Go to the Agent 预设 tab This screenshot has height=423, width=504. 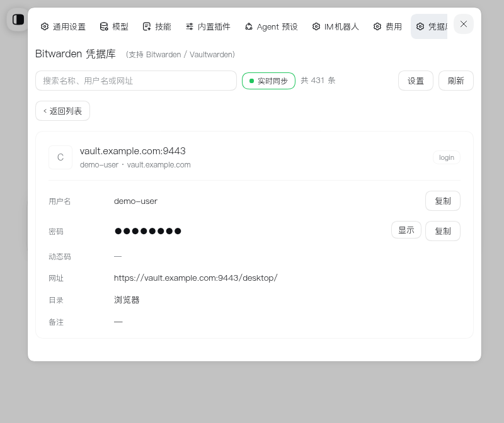[x=272, y=26]
